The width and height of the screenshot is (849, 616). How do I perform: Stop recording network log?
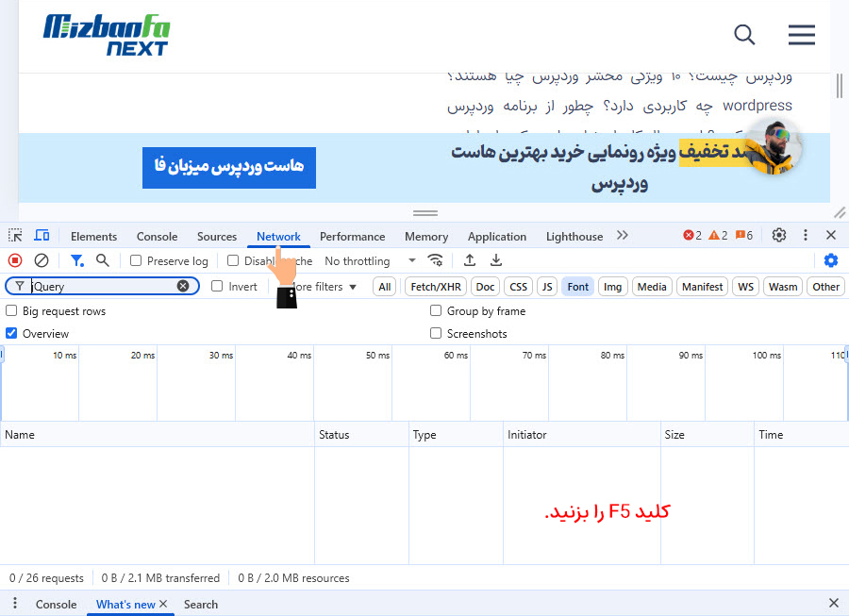15,261
